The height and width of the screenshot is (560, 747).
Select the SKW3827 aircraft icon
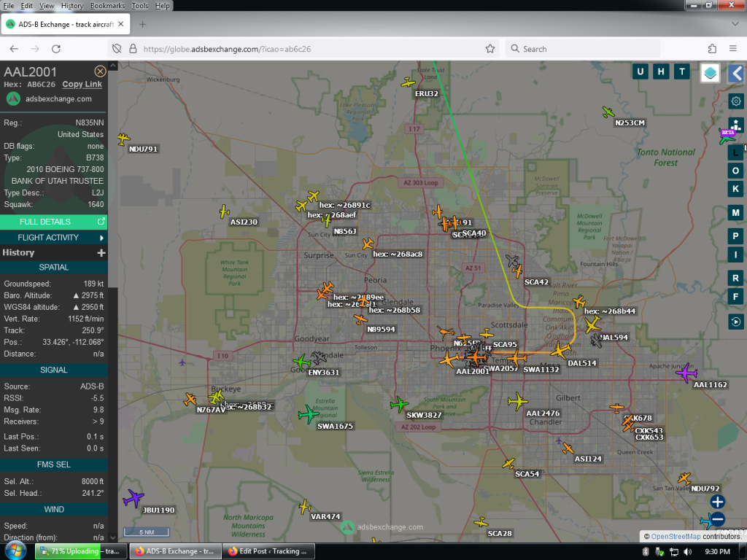[x=399, y=404]
